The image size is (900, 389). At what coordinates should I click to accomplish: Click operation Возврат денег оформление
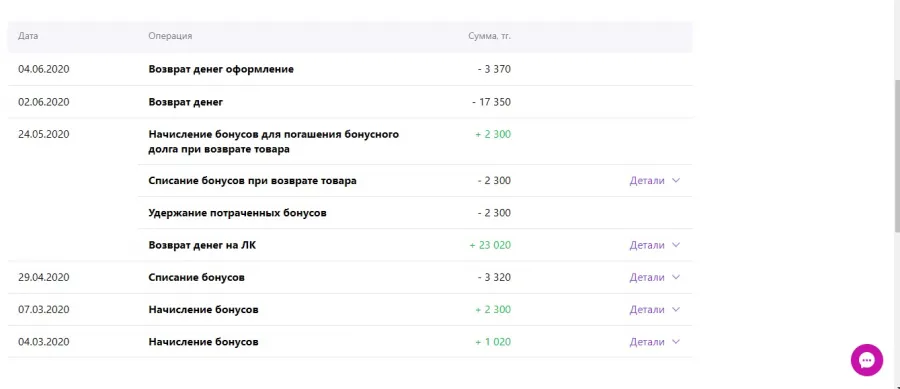tap(221, 69)
